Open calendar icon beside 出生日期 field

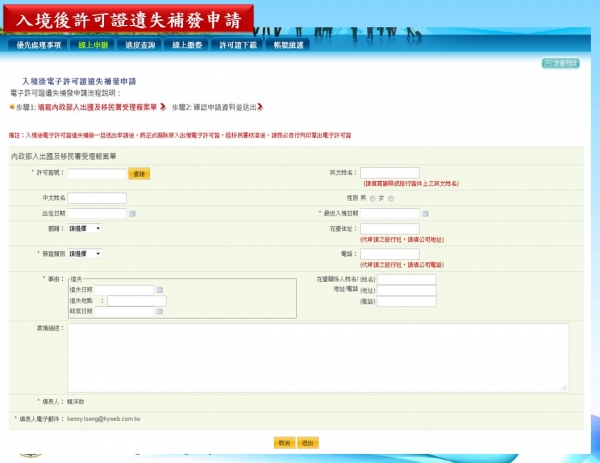point(132,214)
